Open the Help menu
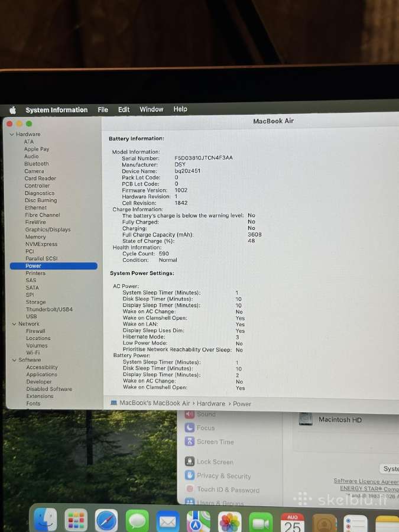 point(180,109)
